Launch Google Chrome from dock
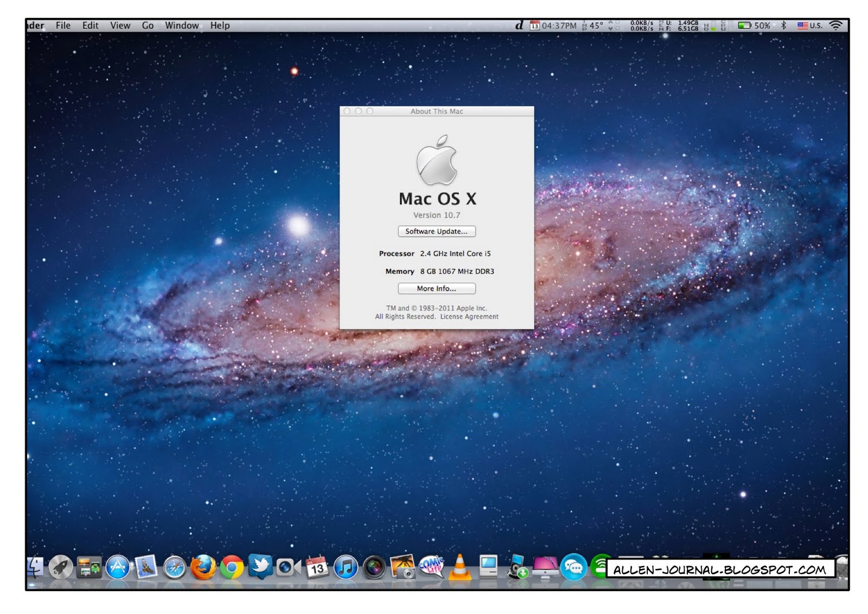Image resolution: width=868 pixels, height=614 pixels. (232, 568)
